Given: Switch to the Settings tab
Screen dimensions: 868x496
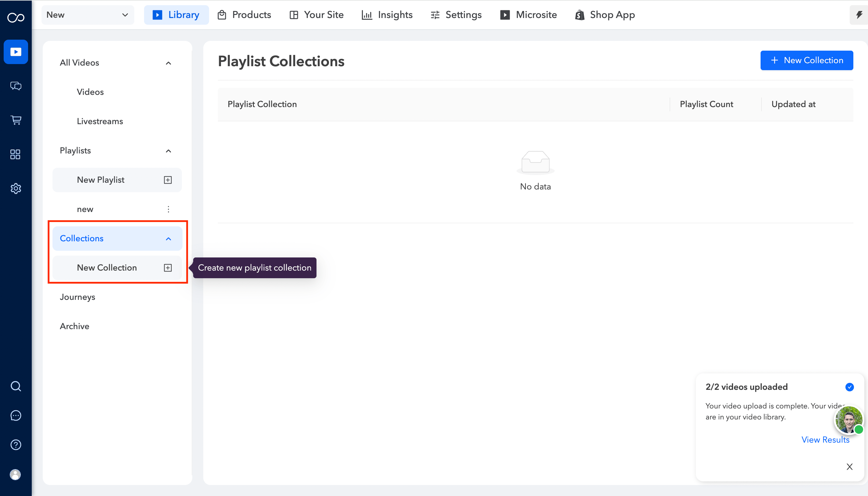Looking at the screenshot, I should tap(456, 15).
